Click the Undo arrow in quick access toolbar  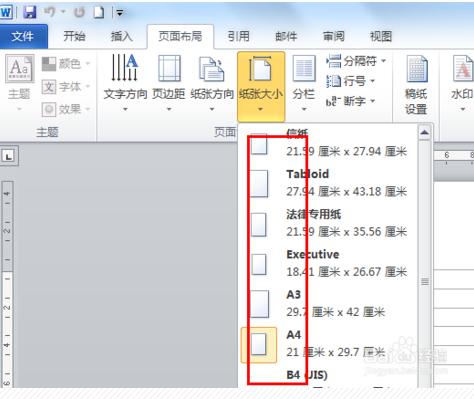(50, 12)
